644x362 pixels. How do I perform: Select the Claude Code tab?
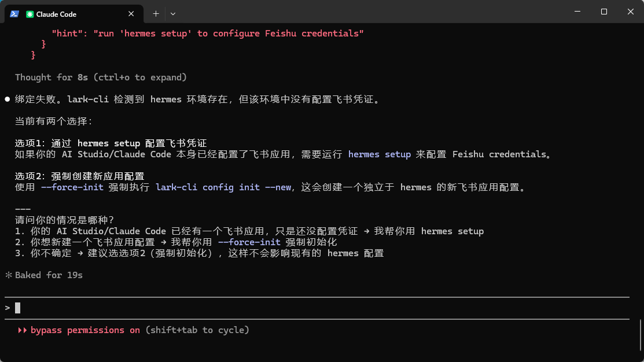(74, 14)
